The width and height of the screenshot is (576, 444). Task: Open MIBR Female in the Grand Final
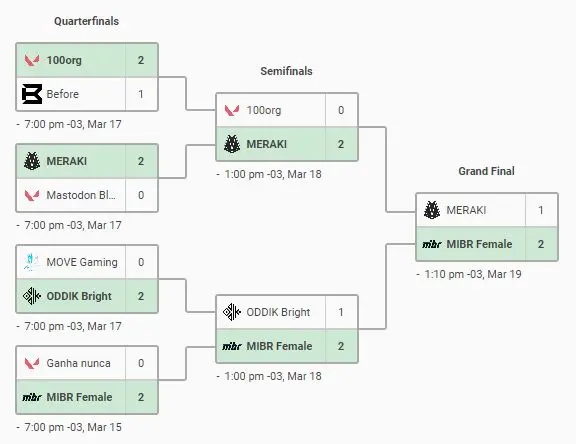487,244
